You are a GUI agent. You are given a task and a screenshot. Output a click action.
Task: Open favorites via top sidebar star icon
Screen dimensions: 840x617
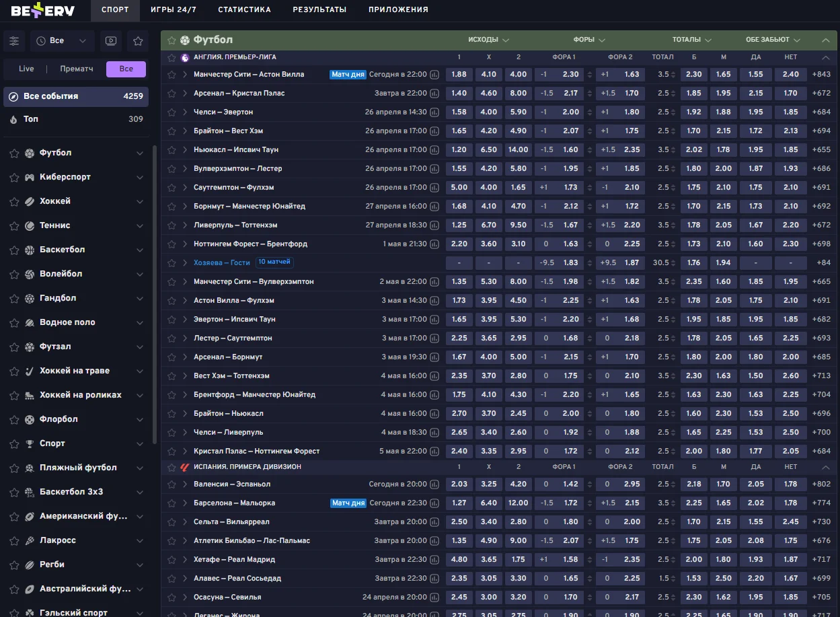tap(138, 41)
